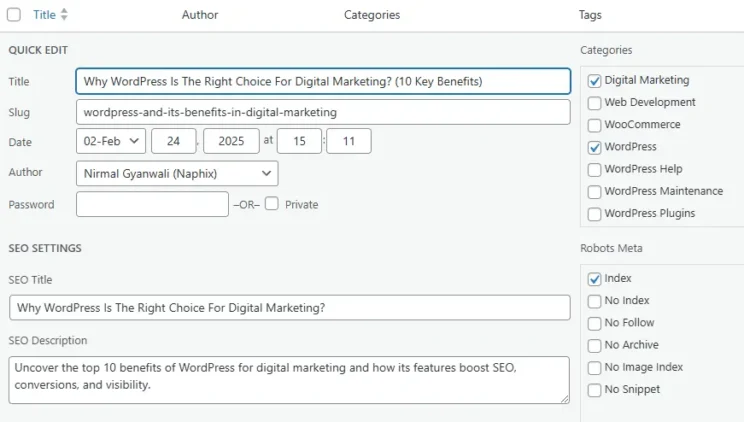Image resolution: width=744 pixels, height=422 pixels.
Task: Click the Slug field label
Action: tap(19, 113)
